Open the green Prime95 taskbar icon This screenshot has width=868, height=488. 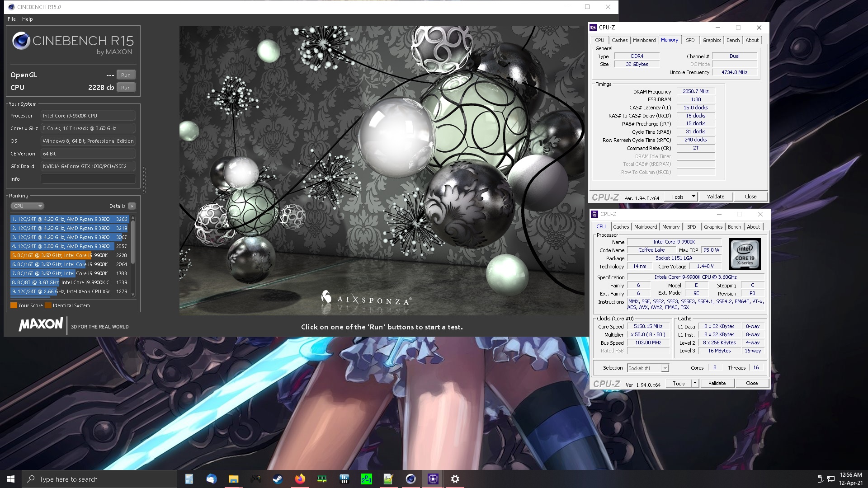point(366,479)
